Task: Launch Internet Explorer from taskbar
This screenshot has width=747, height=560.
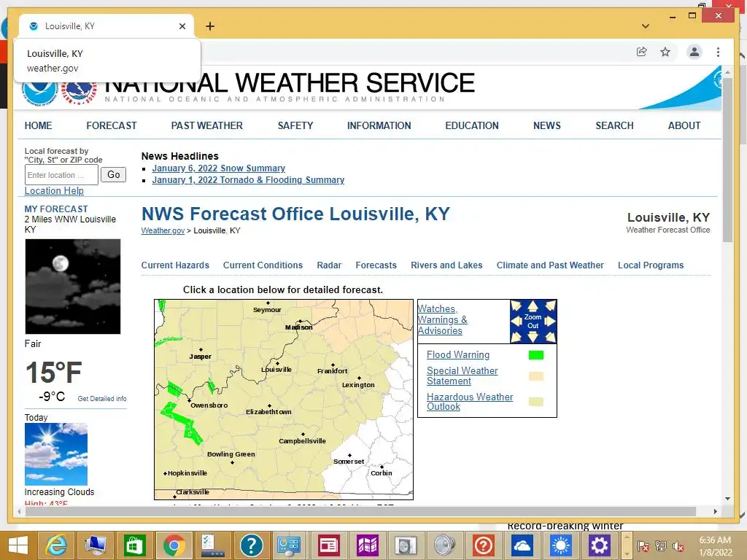Action: point(55,545)
